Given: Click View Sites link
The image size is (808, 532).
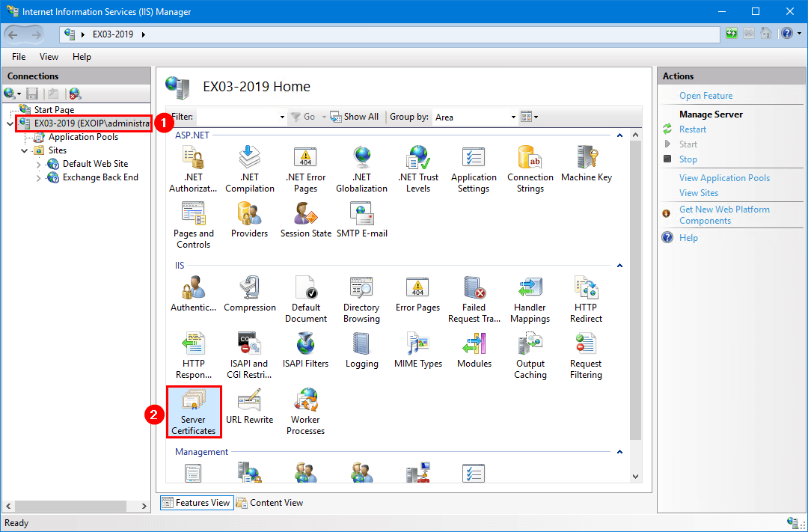Looking at the screenshot, I should click(699, 193).
